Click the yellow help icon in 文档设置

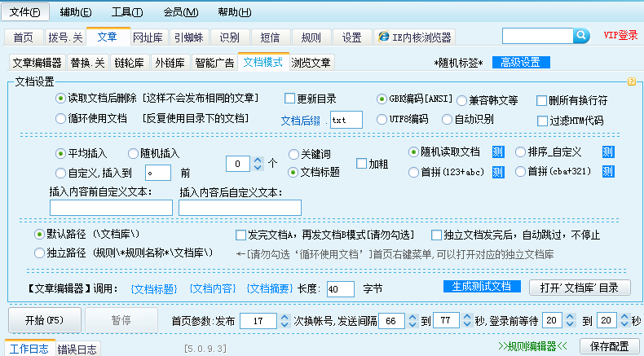click(x=632, y=81)
